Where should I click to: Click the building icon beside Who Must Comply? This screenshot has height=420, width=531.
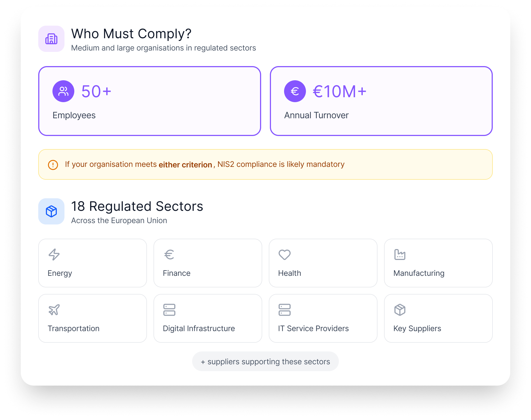(51, 39)
